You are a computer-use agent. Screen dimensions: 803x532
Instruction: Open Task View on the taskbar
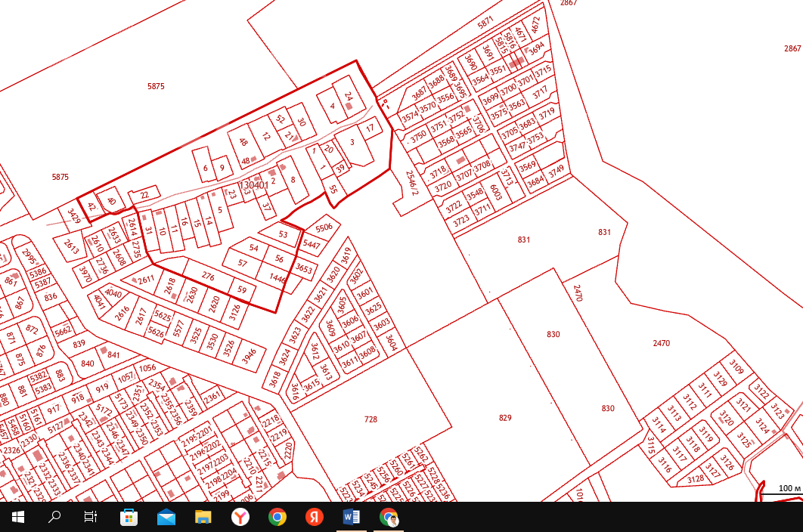(91, 517)
